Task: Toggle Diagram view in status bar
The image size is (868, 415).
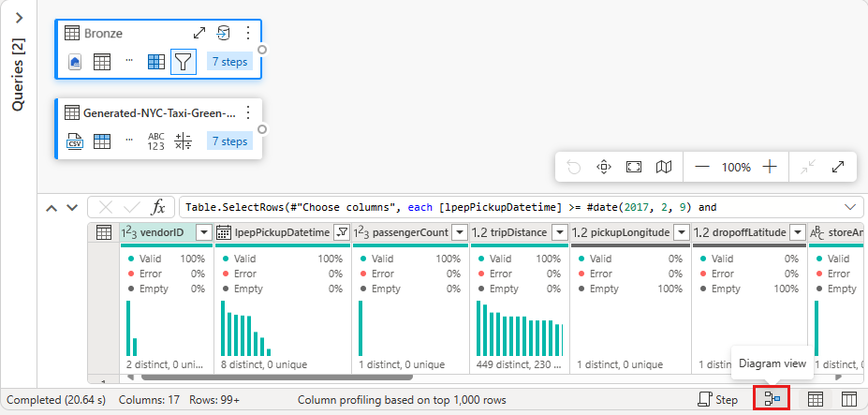Action: tap(772, 398)
